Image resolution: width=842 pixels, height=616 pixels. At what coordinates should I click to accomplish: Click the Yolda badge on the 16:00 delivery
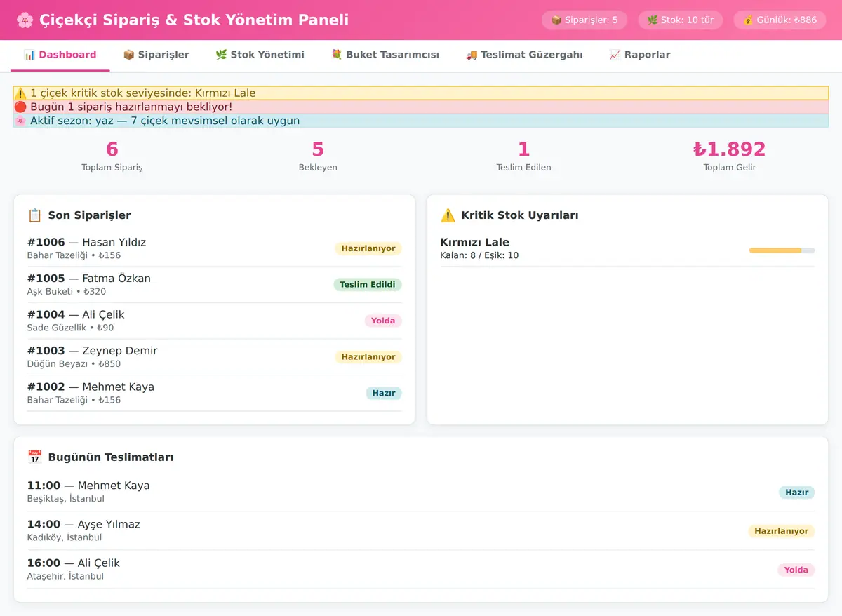point(796,570)
